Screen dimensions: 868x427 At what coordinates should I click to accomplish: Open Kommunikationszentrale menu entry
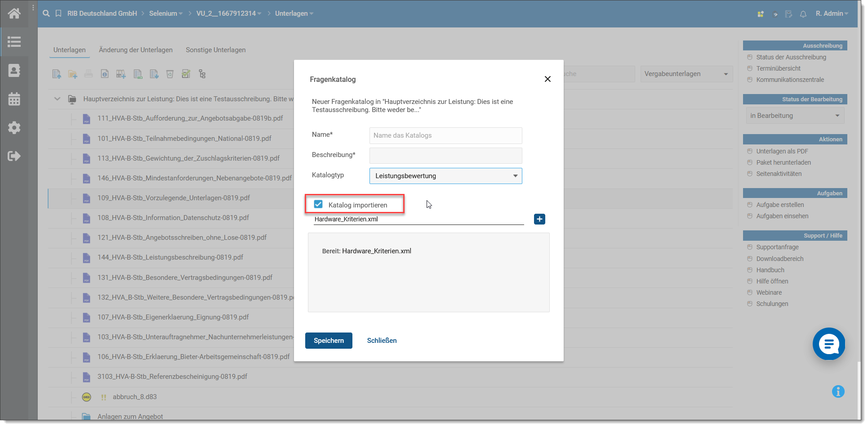pyautogui.click(x=790, y=80)
